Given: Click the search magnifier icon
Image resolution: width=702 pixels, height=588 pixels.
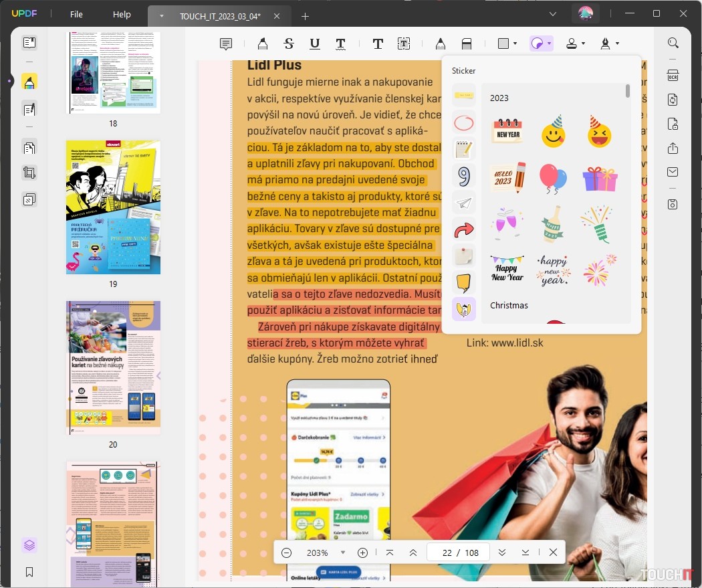Looking at the screenshot, I should pyautogui.click(x=673, y=43).
